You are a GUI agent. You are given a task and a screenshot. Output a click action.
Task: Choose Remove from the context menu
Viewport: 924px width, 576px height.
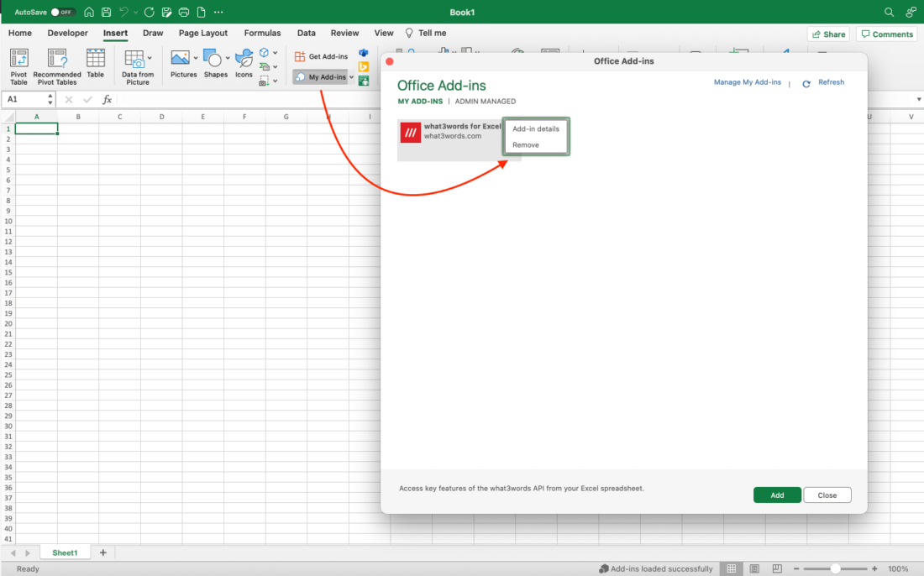pyautogui.click(x=526, y=145)
